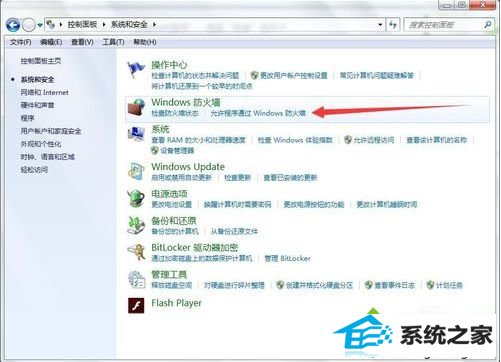The height and width of the screenshot is (362, 501).
Task: Click 查看该计算机的名称 link
Action: point(437,140)
